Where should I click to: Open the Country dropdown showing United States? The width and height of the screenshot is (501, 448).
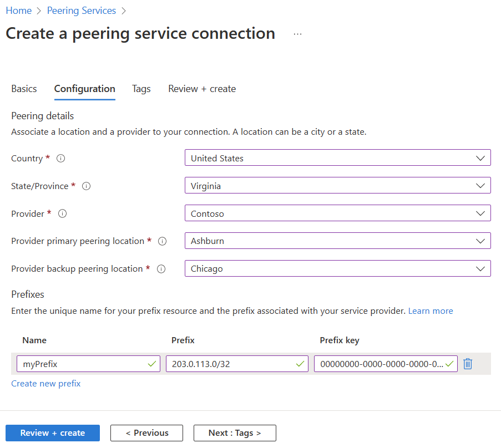coord(338,157)
